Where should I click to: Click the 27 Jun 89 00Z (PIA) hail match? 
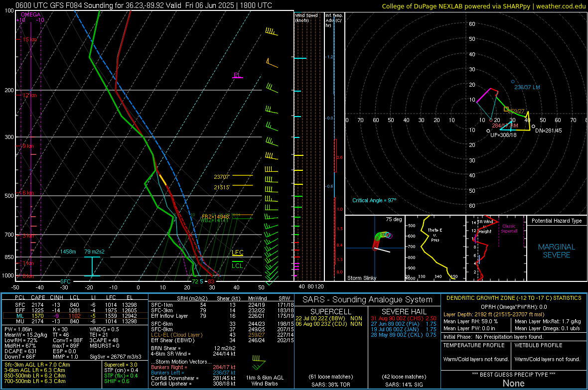(404, 324)
